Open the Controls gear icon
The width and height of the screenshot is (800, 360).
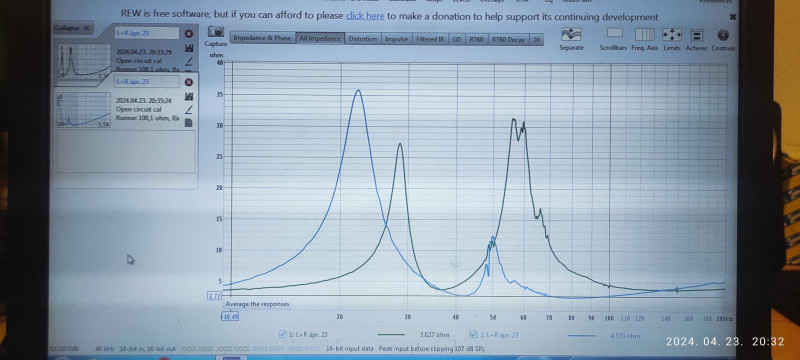pos(723,35)
